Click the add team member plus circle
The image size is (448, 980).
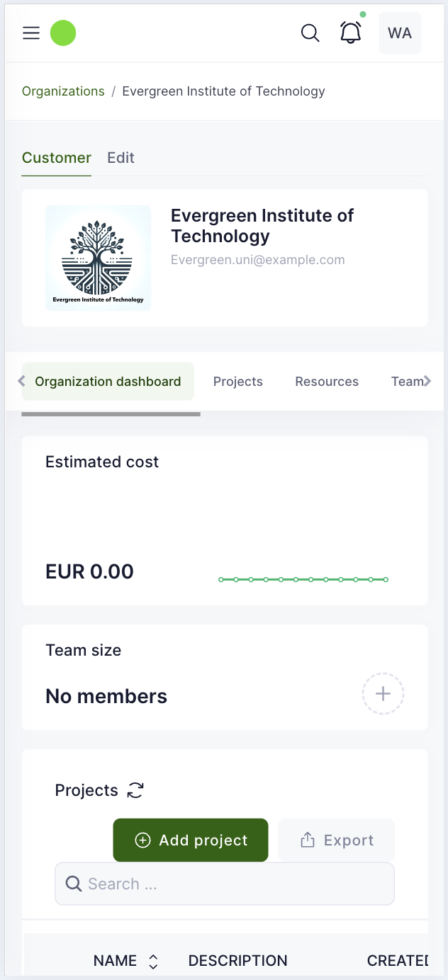(x=383, y=694)
